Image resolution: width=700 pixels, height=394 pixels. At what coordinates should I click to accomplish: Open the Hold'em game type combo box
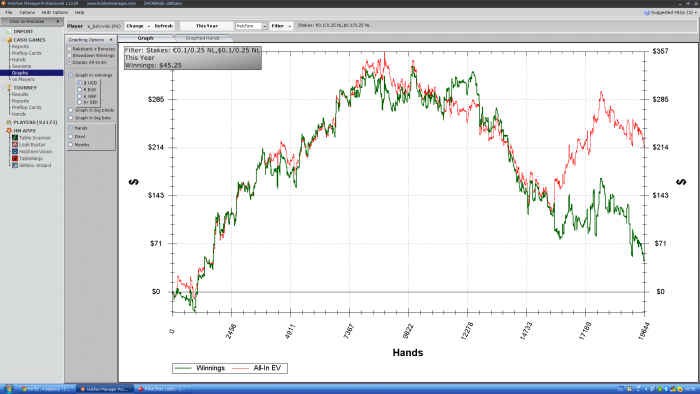point(251,26)
